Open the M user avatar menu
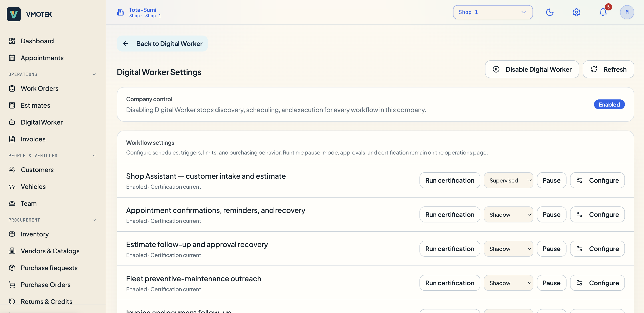644x313 pixels. [x=627, y=12]
